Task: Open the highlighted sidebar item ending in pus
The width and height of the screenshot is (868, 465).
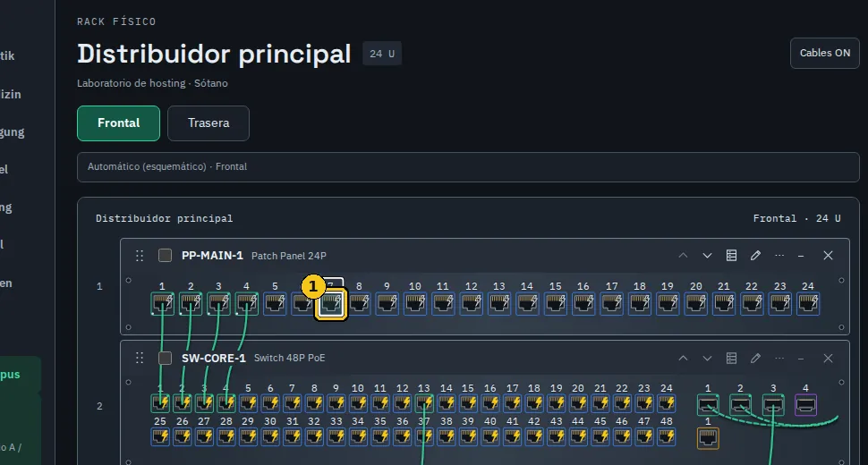Action: click(x=20, y=375)
